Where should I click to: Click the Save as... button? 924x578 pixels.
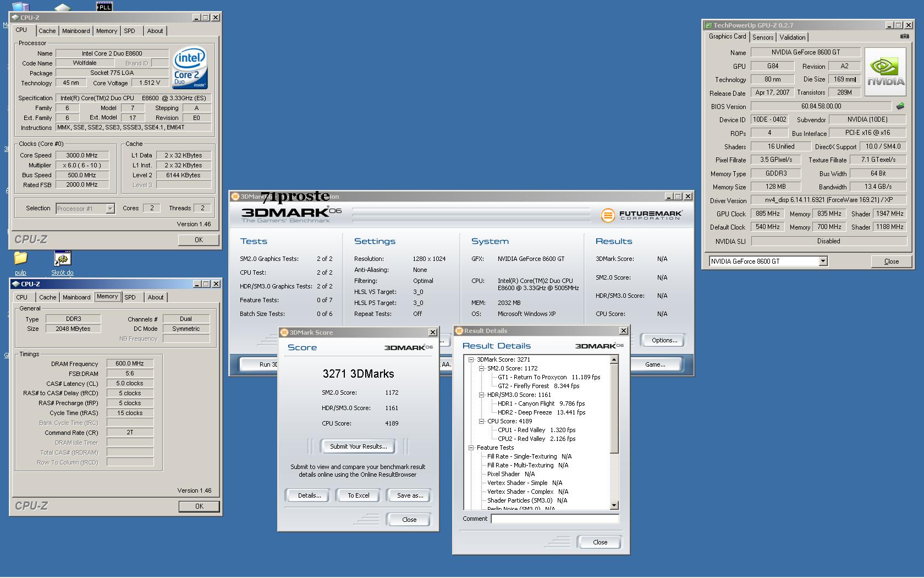coord(410,495)
